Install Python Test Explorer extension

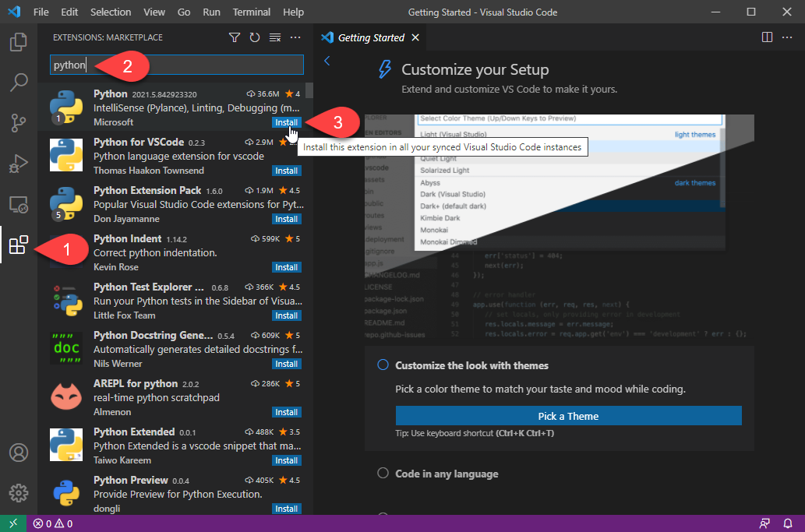point(286,315)
